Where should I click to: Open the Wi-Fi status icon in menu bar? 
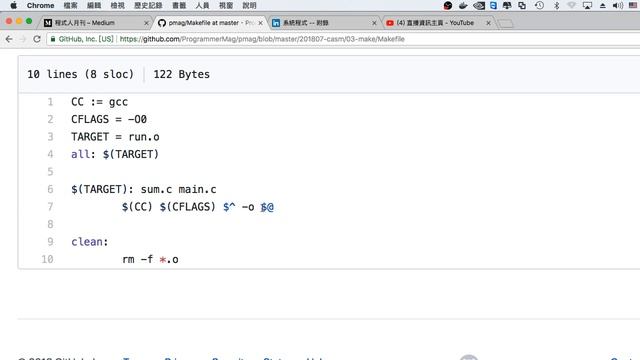pyautogui.click(x=571, y=5)
